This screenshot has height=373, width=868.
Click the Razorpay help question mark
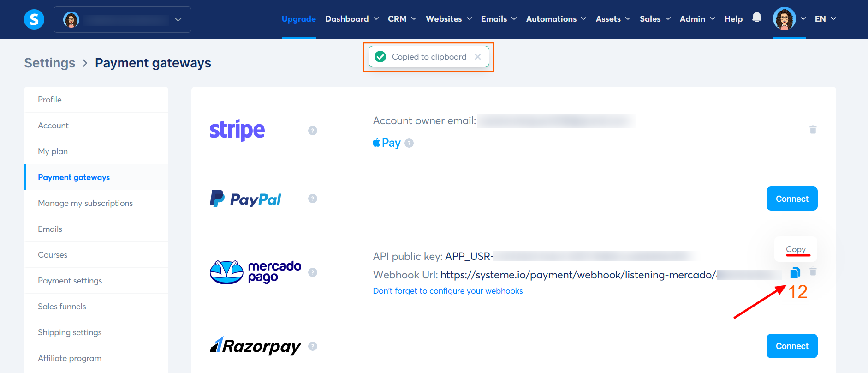coord(313,346)
